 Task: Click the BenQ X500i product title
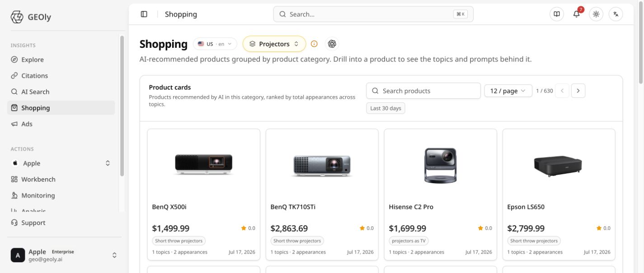169,207
